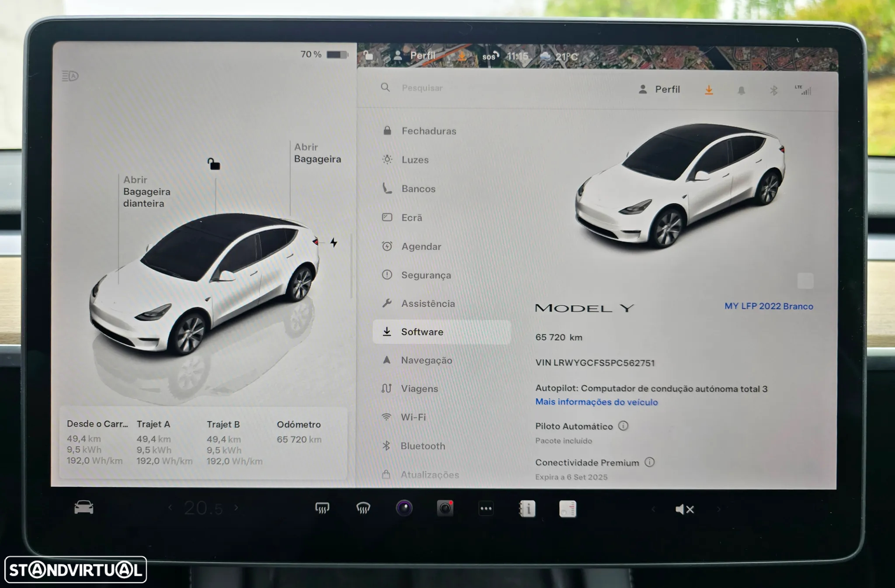Tap Abrir Bagageira dianteira to open frunk
This screenshot has height=588, width=895.
tap(146, 191)
